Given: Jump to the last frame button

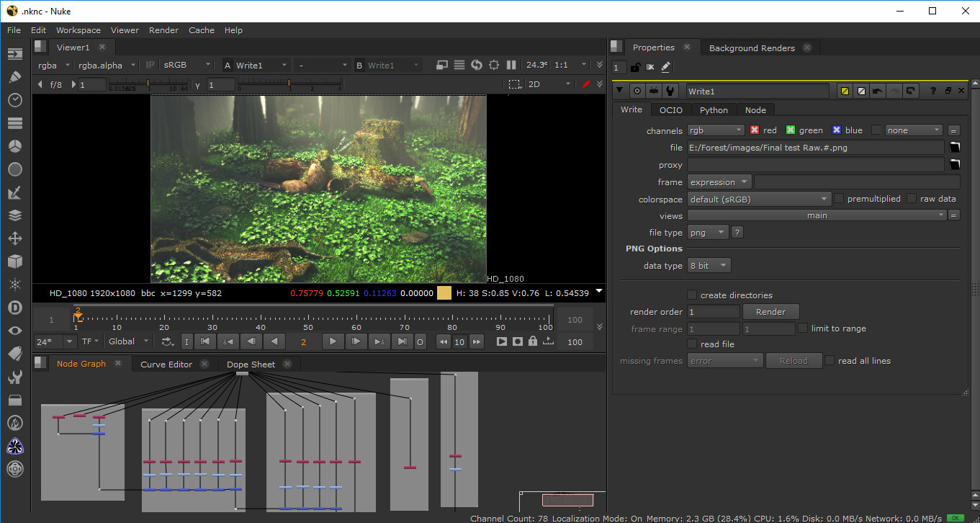Looking at the screenshot, I should [403, 341].
